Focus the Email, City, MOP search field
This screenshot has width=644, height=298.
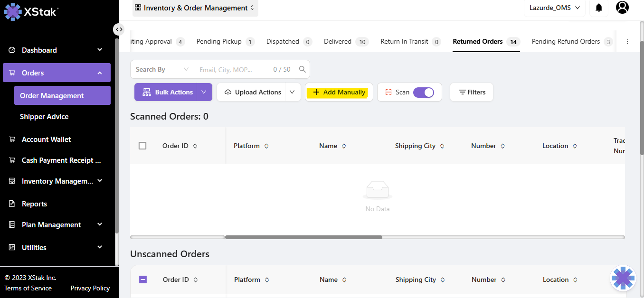(x=233, y=69)
